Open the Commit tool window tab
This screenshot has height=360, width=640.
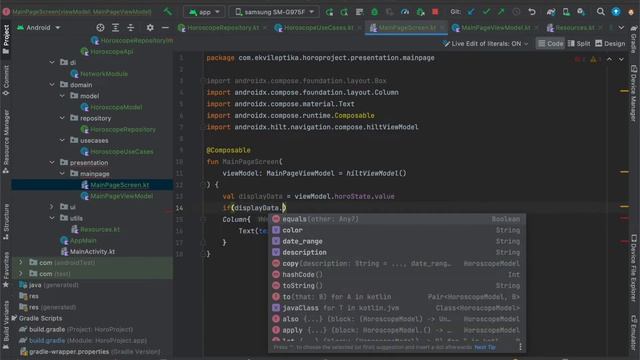[x=6, y=81]
